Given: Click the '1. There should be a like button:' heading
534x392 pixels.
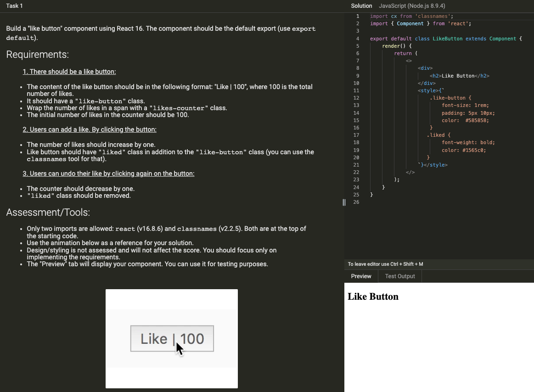Looking at the screenshot, I should click(x=69, y=72).
